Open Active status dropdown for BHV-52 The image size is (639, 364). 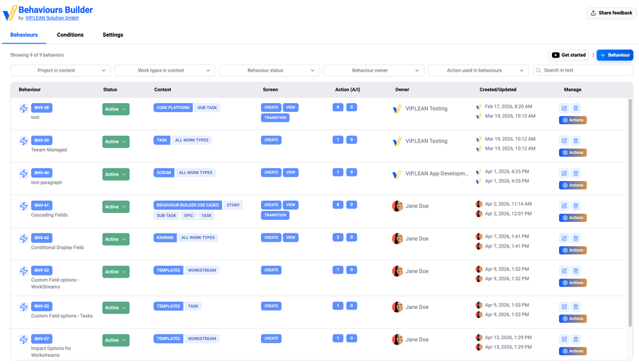(116, 272)
